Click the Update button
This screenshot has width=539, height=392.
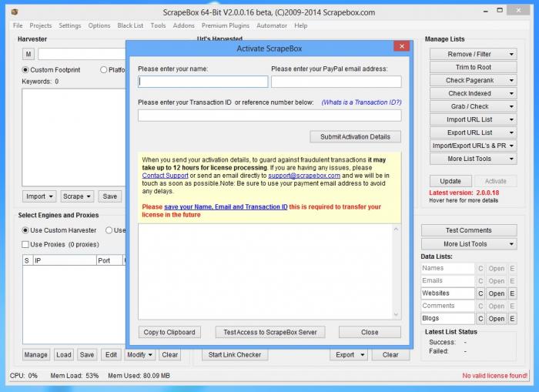tap(450, 181)
